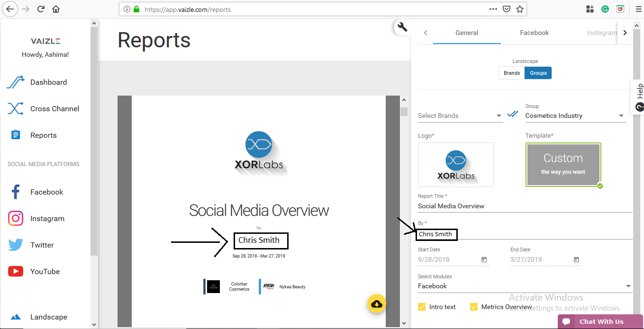
Task: Click the red shield extension icon
Action: point(620,9)
